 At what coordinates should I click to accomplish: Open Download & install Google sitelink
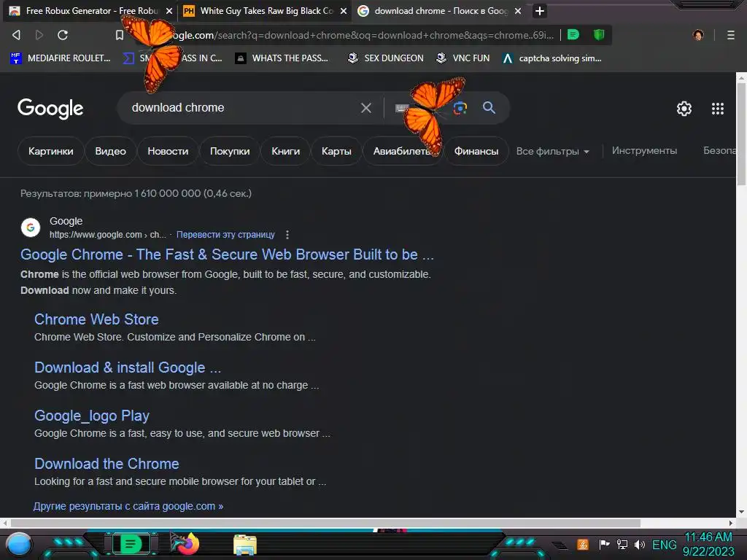128,367
